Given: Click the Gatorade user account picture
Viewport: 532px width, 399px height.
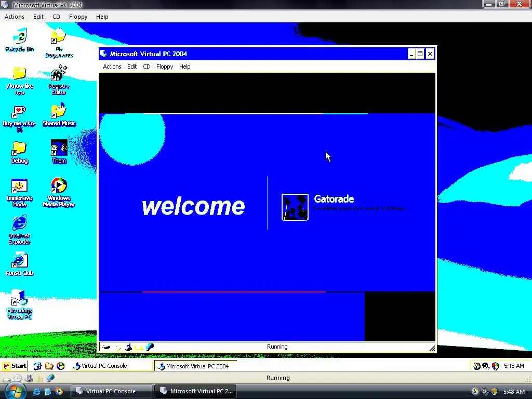Looking at the screenshot, I should click(295, 207).
